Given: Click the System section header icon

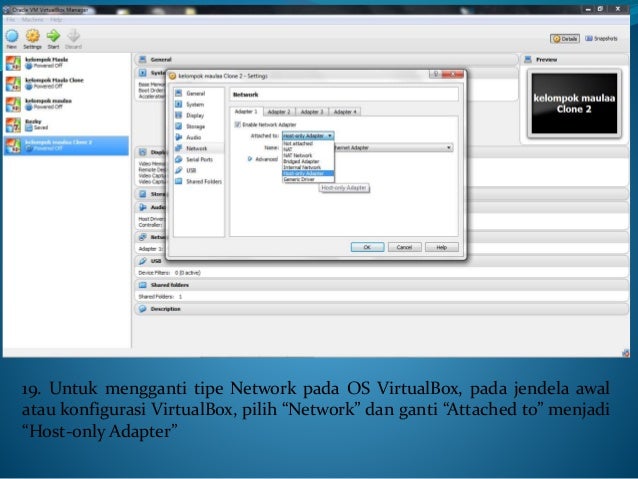Looking at the screenshot, I should click(x=142, y=73).
